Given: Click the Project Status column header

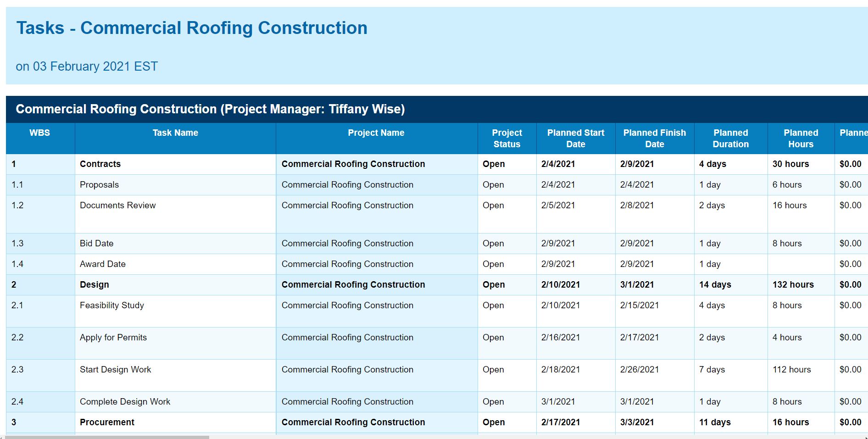Looking at the screenshot, I should pyautogui.click(x=506, y=138).
